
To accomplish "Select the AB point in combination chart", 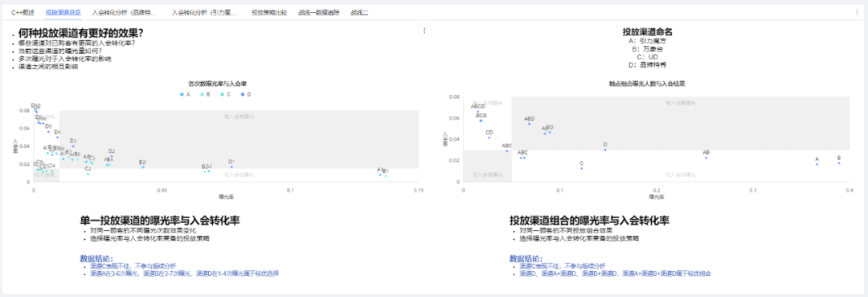I will 706,158.
